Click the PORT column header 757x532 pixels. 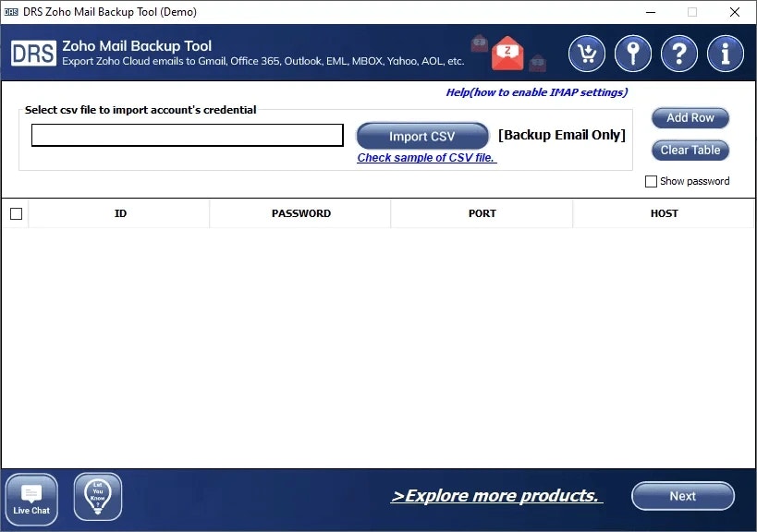point(482,213)
